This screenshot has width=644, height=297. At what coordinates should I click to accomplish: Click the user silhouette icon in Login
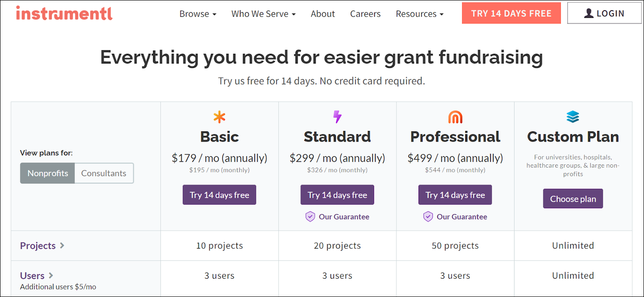(589, 13)
